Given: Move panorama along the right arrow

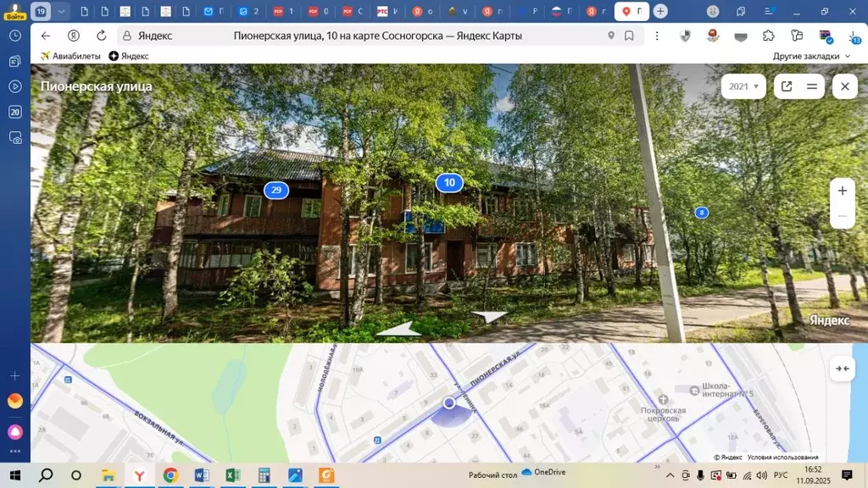Looking at the screenshot, I should (x=489, y=317).
